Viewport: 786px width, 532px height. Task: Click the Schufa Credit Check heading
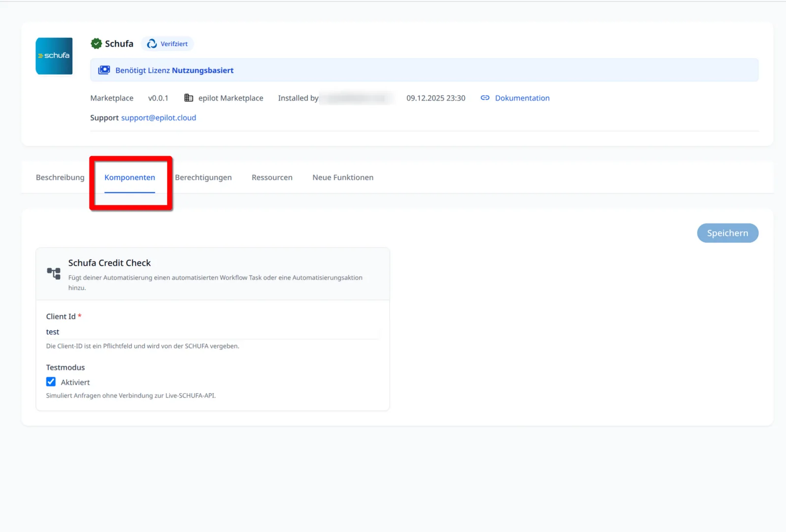pyautogui.click(x=110, y=263)
